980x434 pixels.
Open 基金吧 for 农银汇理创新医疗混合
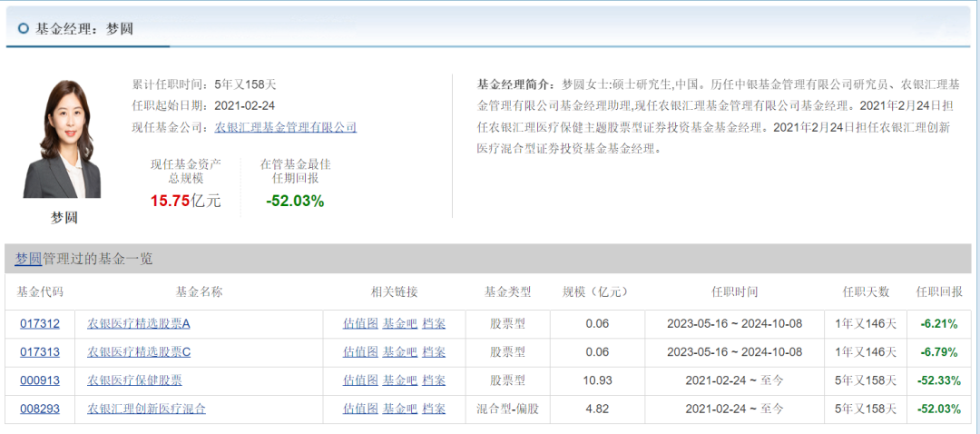click(x=400, y=409)
